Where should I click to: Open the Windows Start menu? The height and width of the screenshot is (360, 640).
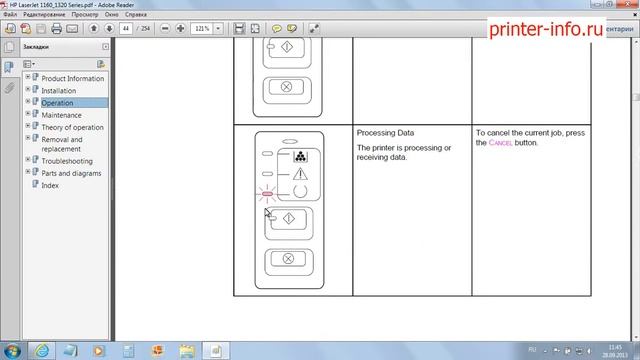point(12,351)
